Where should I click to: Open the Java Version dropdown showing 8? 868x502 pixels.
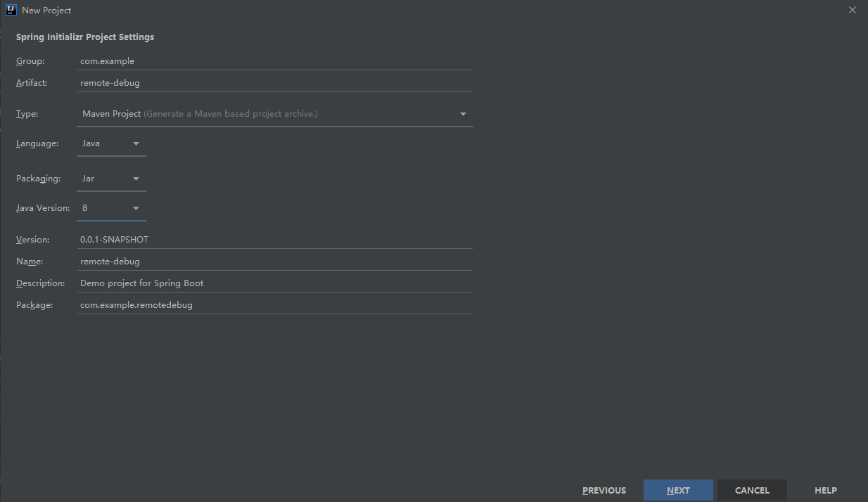112,208
